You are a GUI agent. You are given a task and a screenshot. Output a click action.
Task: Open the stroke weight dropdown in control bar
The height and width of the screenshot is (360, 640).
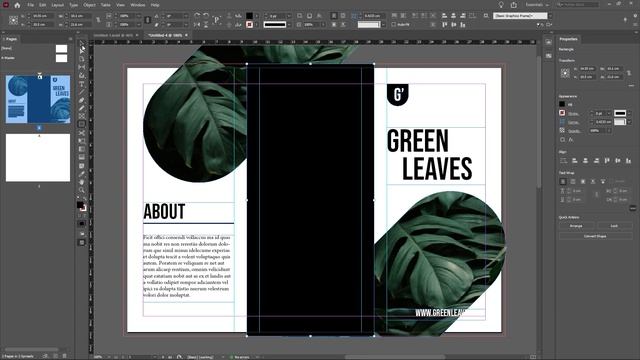tap(289, 16)
